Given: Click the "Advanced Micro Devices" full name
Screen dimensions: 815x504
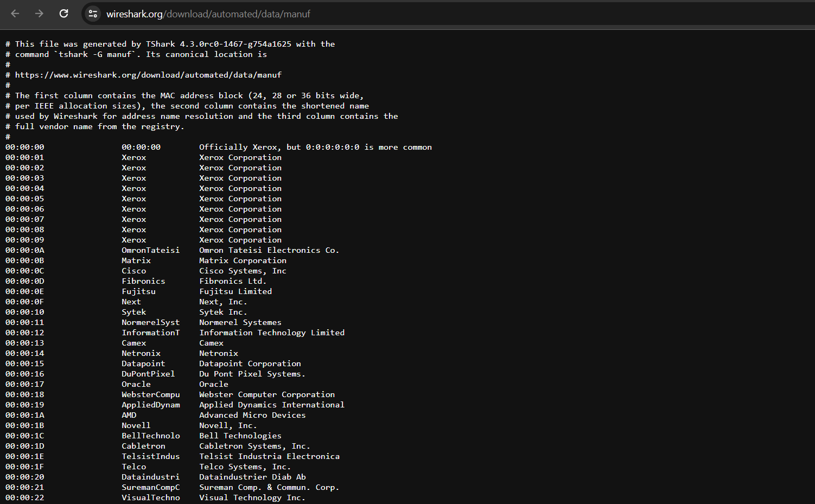Looking at the screenshot, I should click(x=252, y=415).
